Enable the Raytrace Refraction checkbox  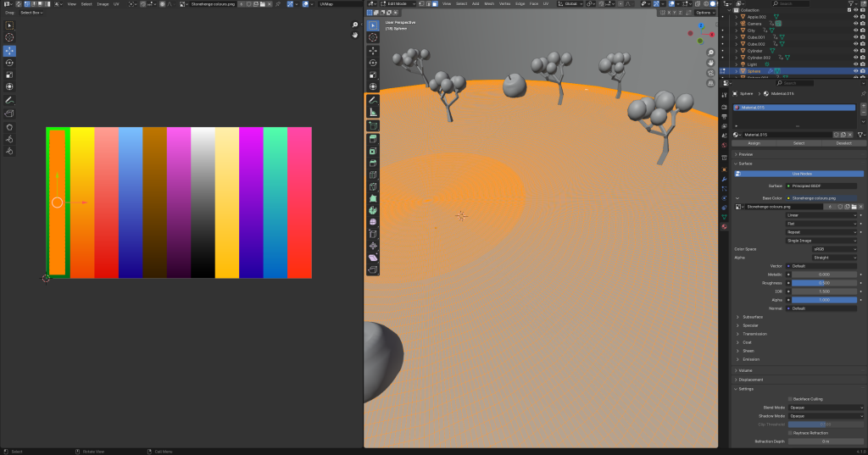(x=791, y=433)
